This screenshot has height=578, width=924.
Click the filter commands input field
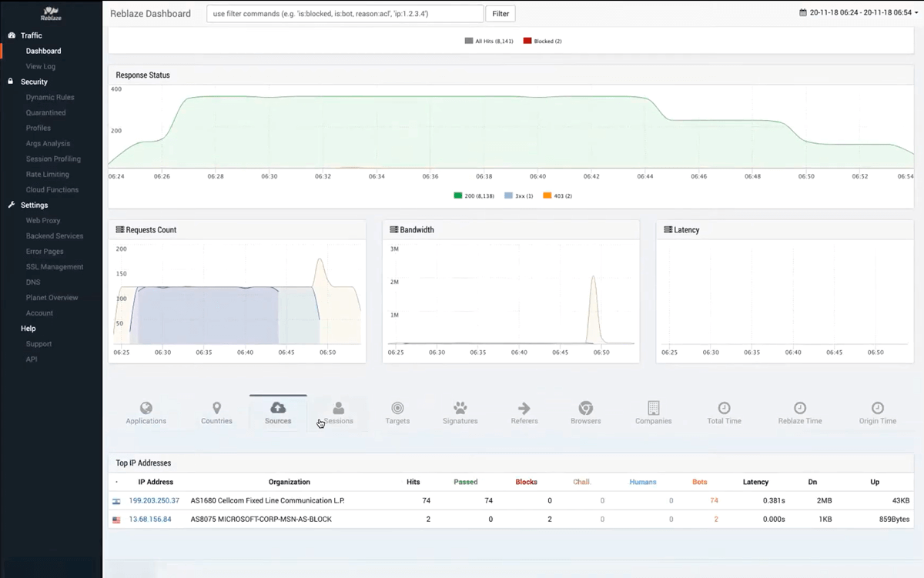(345, 13)
